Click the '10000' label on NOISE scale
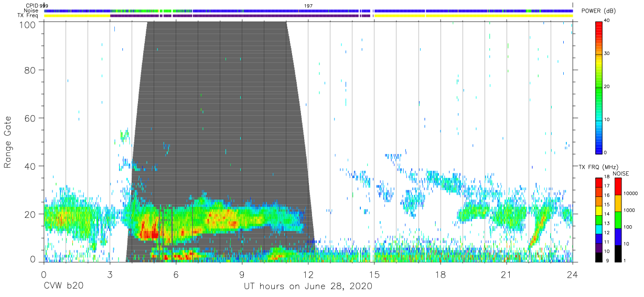644x297 pixels. 631,193
